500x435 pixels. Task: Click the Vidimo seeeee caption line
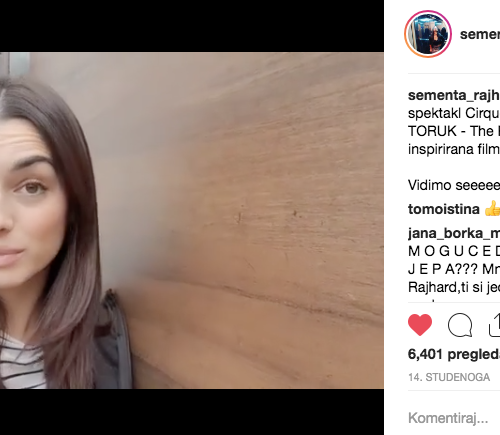[454, 185]
